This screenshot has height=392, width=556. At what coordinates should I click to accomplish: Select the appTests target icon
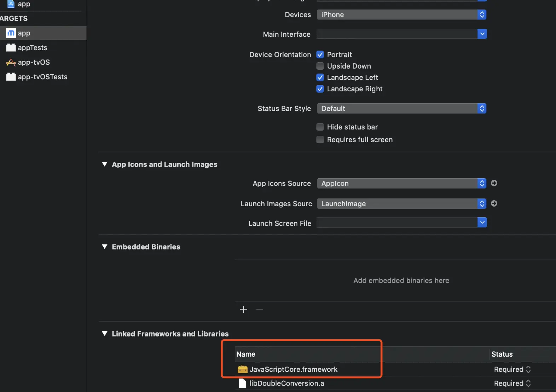(x=11, y=48)
